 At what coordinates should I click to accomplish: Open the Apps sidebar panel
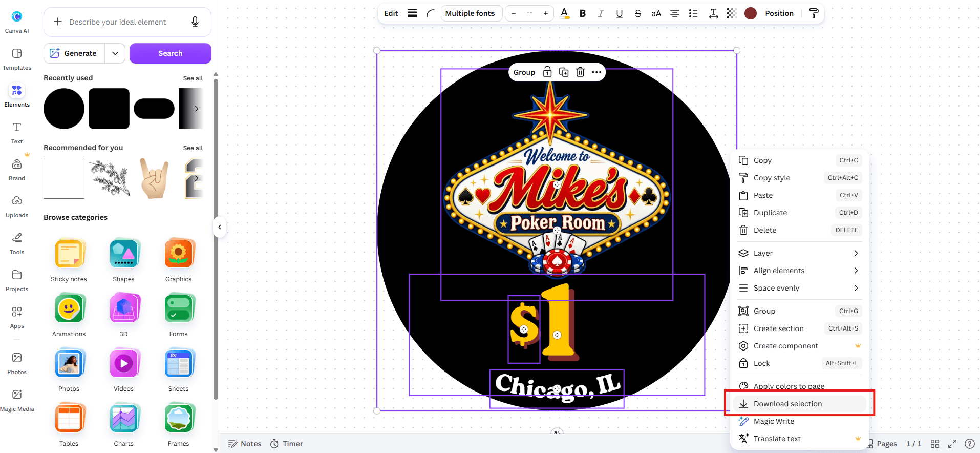(17, 317)
